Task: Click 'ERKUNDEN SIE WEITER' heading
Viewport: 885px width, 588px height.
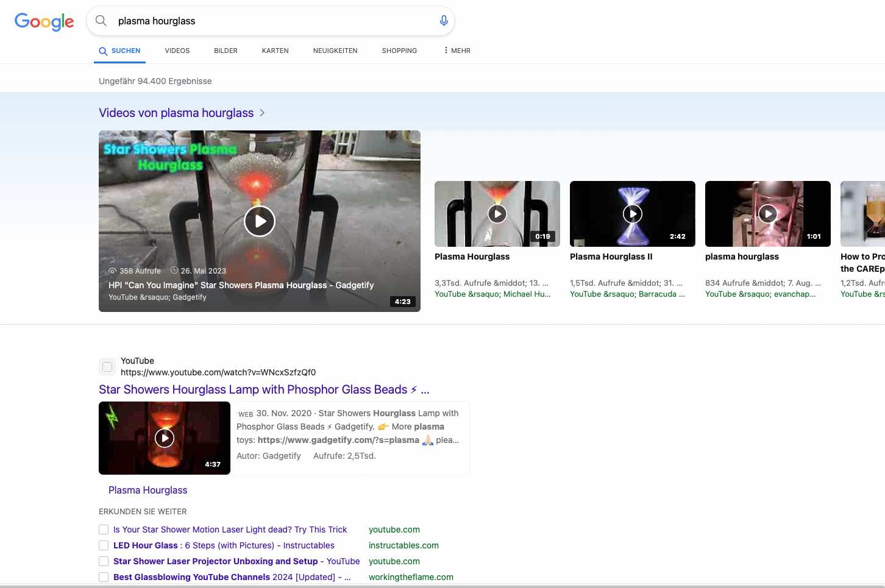Action: click(143, 512)
